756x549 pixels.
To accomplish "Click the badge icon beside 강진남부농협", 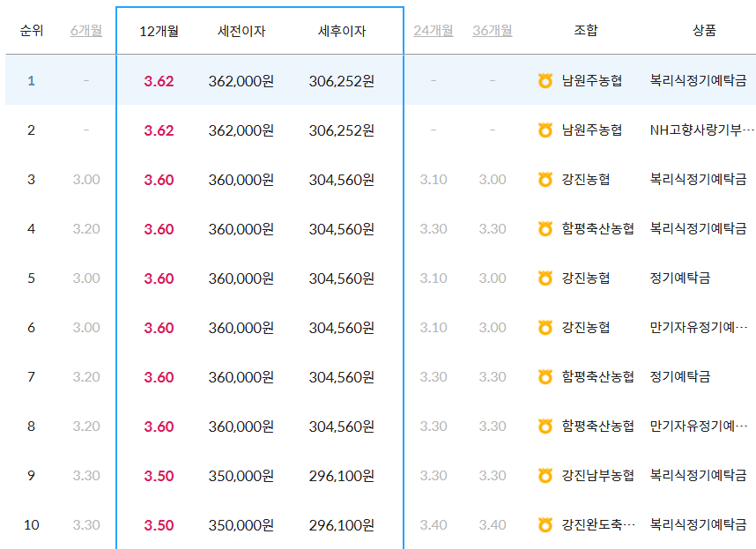I will pos(545,475).
